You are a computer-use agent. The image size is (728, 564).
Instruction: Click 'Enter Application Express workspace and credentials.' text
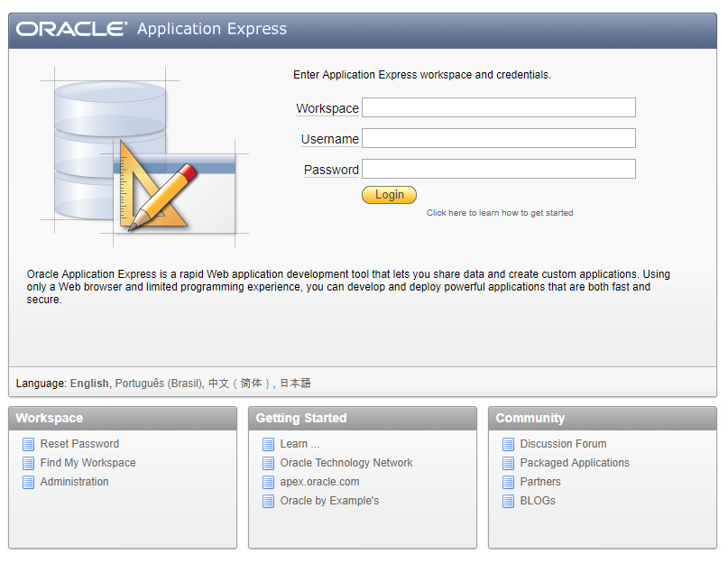(x=421, y=75)
